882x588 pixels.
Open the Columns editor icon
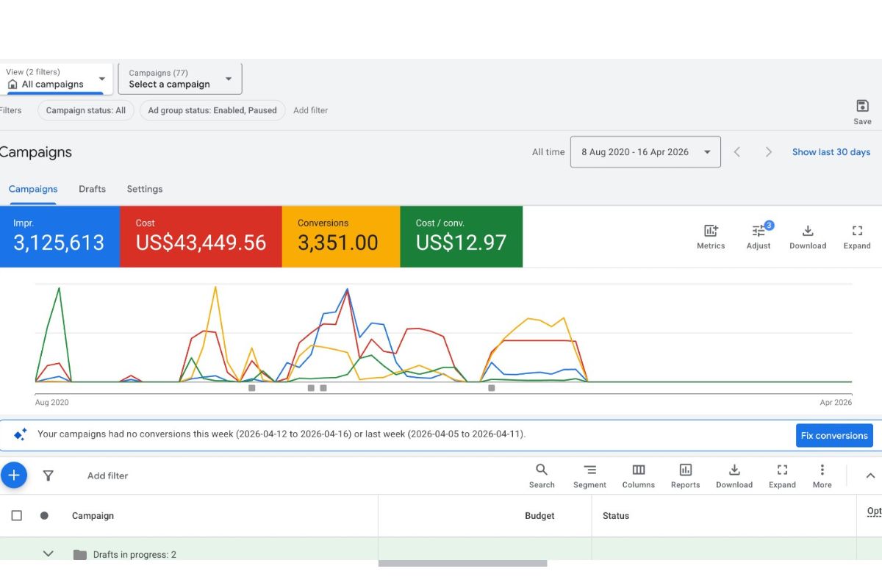[639, 470]
